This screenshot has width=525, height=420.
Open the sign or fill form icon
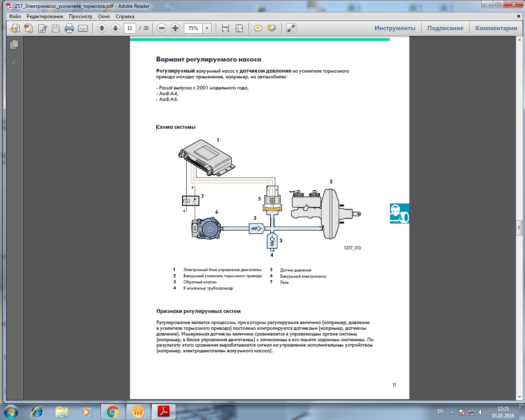coord(42,28)
